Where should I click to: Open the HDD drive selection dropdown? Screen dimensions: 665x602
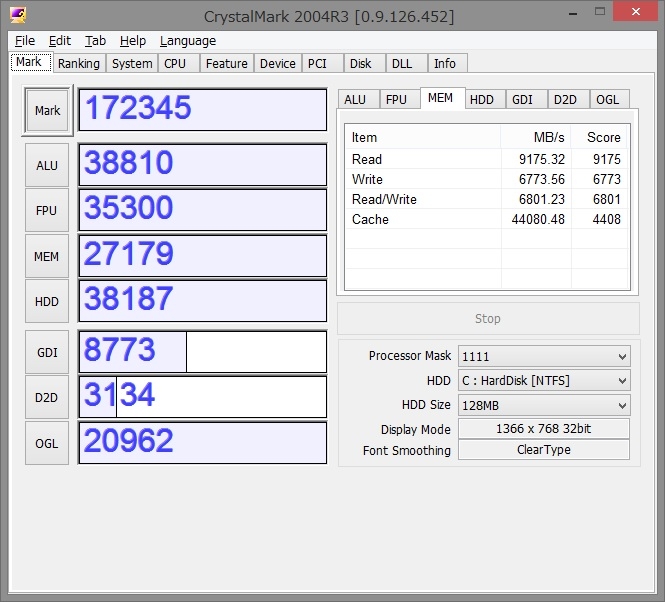pos(543,381)
